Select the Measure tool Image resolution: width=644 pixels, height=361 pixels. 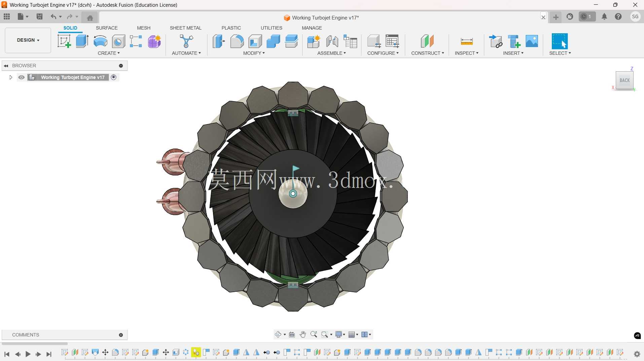(467, 41)
